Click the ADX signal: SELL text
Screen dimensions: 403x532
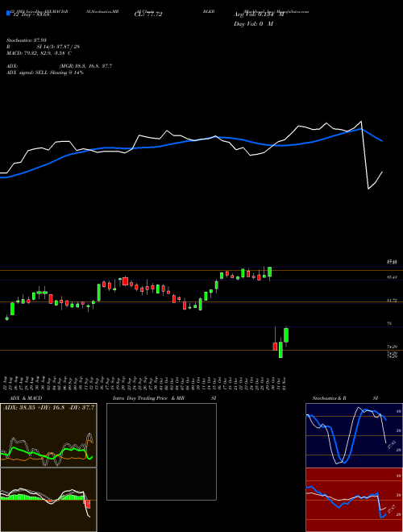pos(45,73)
